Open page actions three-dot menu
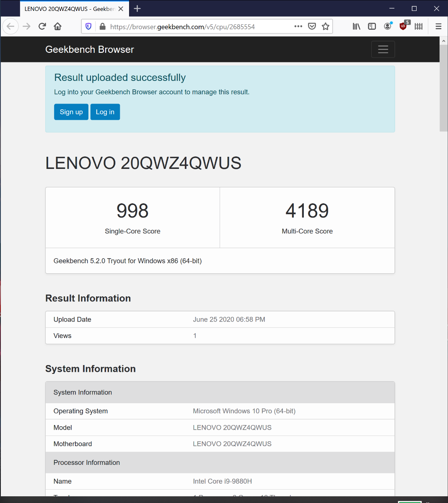 click(298, 26)
